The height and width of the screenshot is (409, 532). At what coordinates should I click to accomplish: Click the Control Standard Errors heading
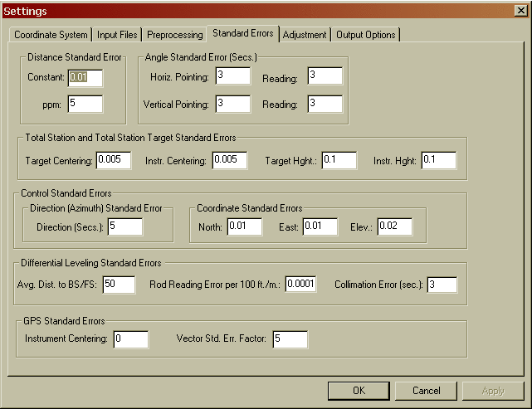(x=66, y=193)
